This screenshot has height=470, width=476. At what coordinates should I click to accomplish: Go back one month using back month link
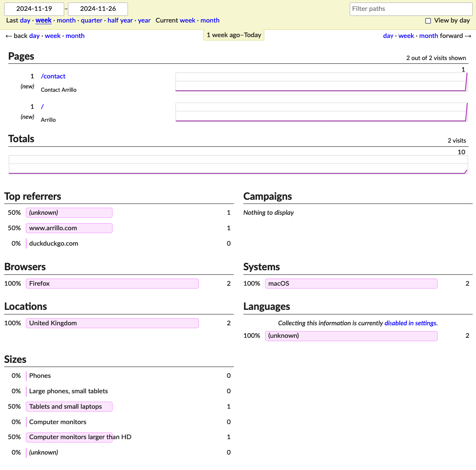(75, 35)
